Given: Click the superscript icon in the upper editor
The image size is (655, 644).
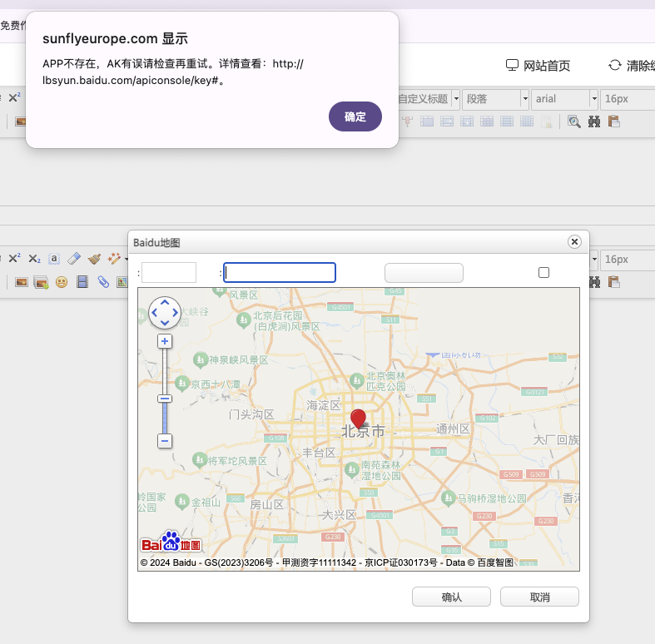Looking at the screenshot, I should pos(14,97).
